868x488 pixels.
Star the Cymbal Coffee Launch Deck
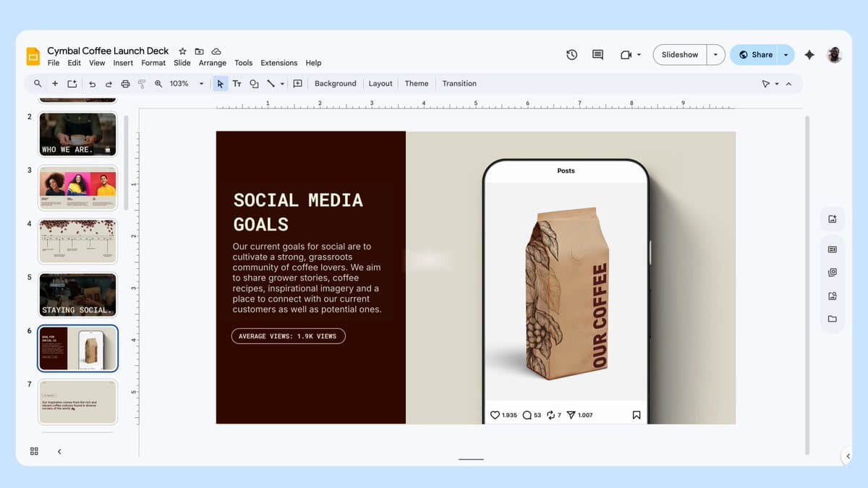coord(182,51)
